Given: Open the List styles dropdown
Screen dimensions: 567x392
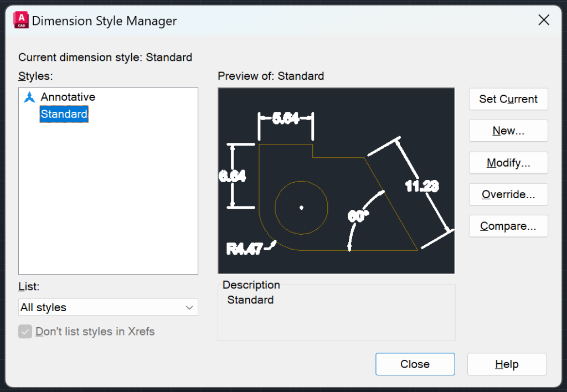Looking at the screenshot, I should pyautogui.click(x=108, y=307).
